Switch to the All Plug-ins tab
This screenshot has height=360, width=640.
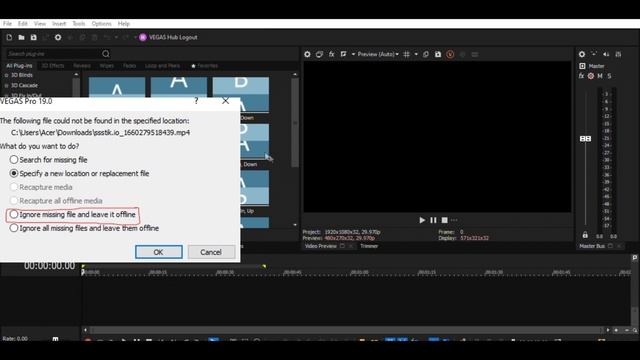tap(19, 66)
